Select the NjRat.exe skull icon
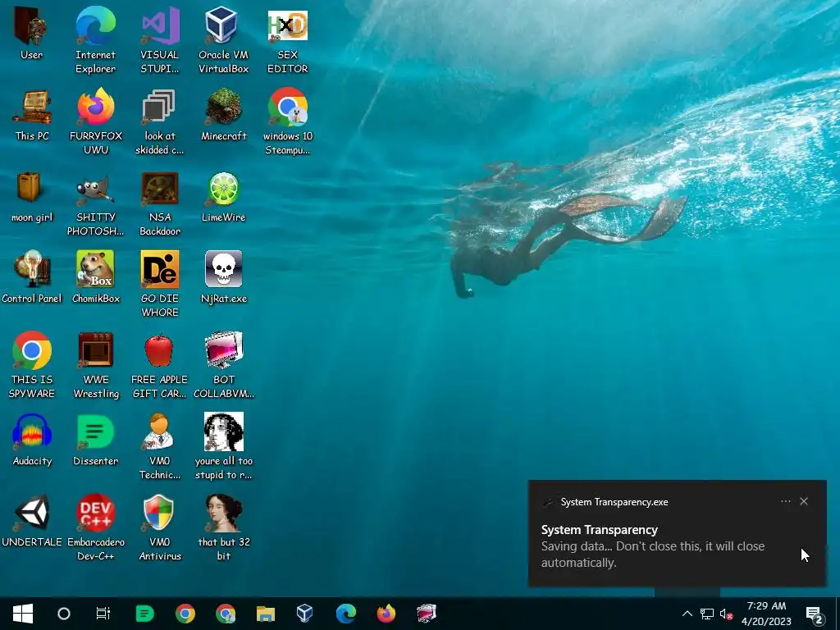 [x=223, y=277]
